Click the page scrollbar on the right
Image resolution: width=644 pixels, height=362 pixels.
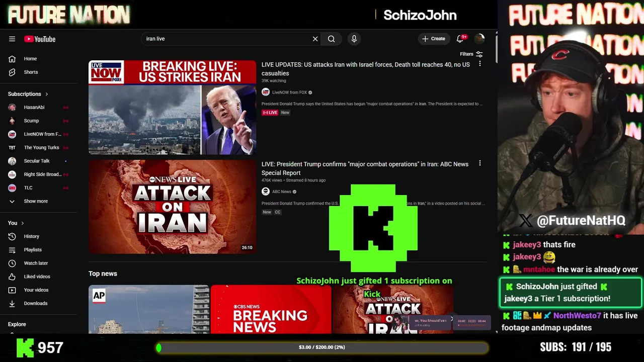pyautogui.click(x=496, y=48)
